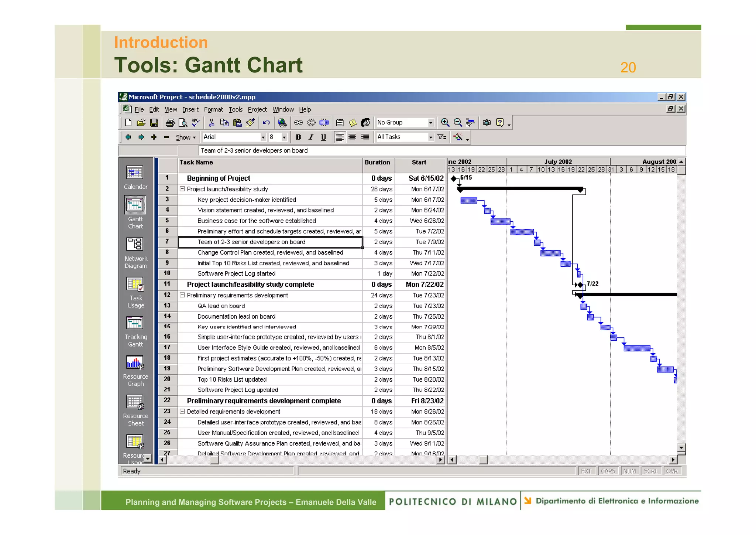Insert hyperlink globe icon

(282, 123)
